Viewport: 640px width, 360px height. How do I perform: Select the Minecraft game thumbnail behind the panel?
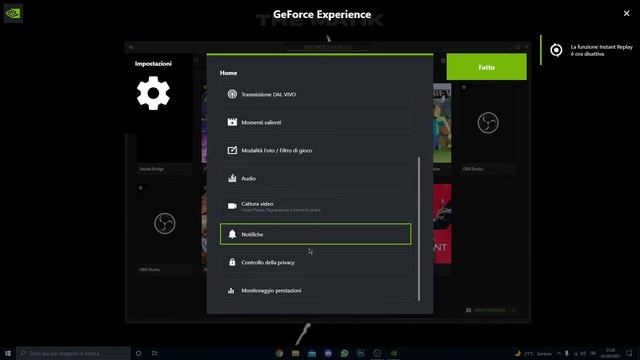coord(442,123)
